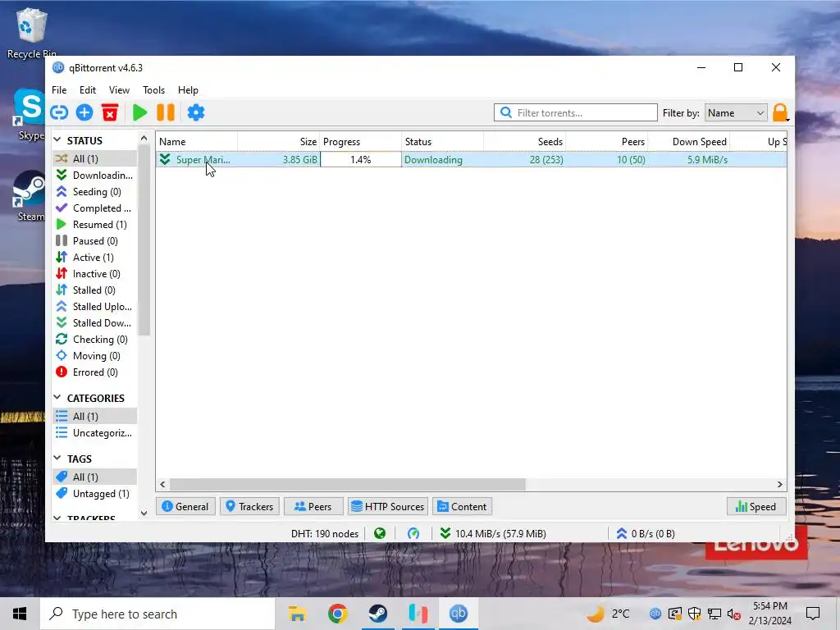Select the Active (1) filter
Screen dimensions: 840x630
click(x=95, y=258)
